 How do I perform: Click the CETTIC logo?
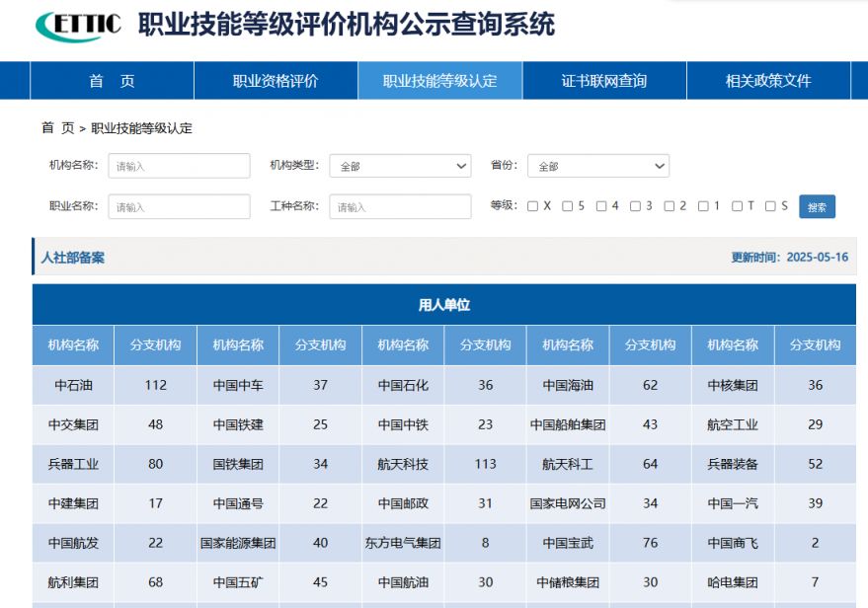[x=78, y=26]
